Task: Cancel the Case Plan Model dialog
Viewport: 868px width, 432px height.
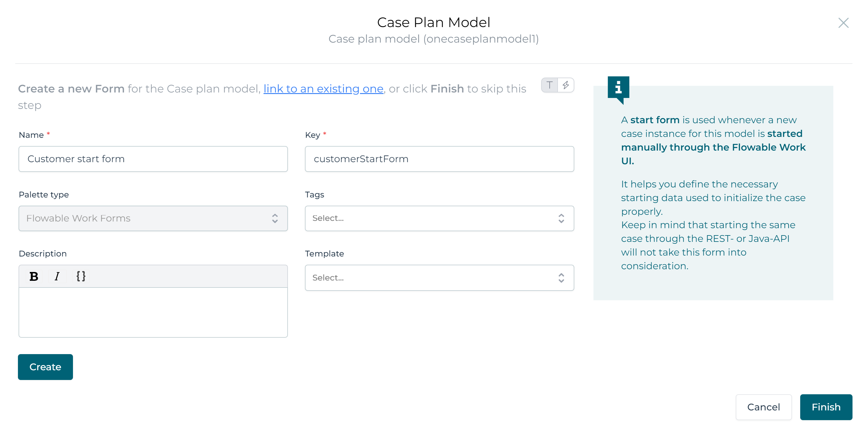Action: [x=763, y=407]
